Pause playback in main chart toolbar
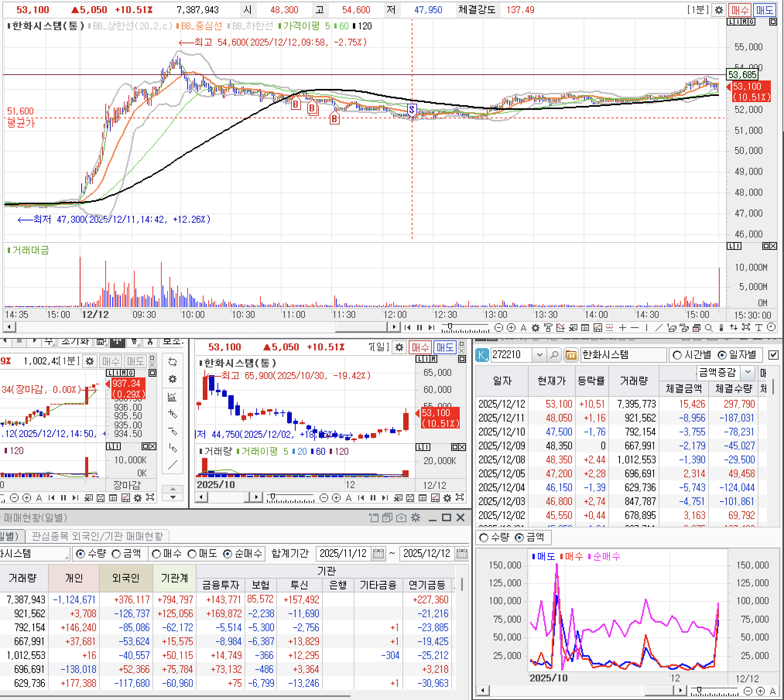 [419, 328]
